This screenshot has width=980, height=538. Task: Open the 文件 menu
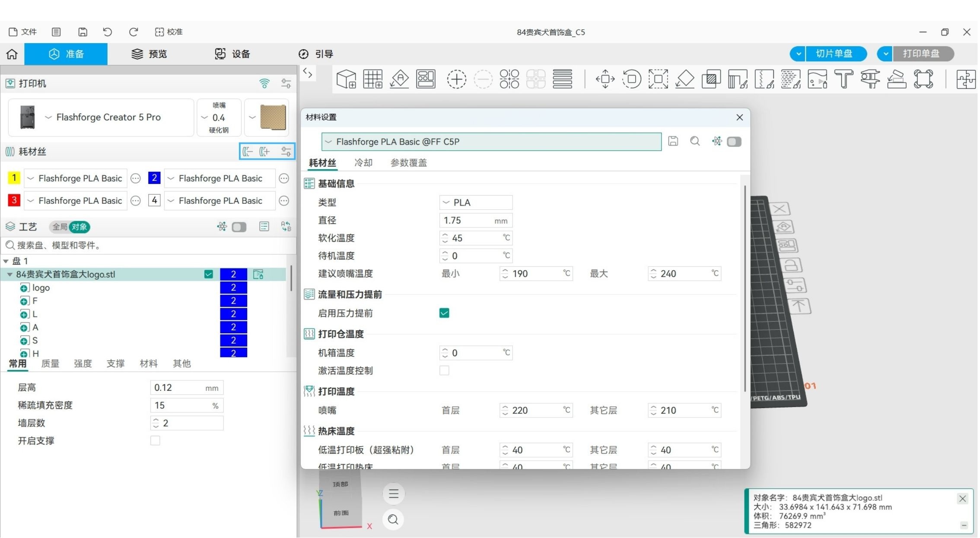(x=23, y=32)
